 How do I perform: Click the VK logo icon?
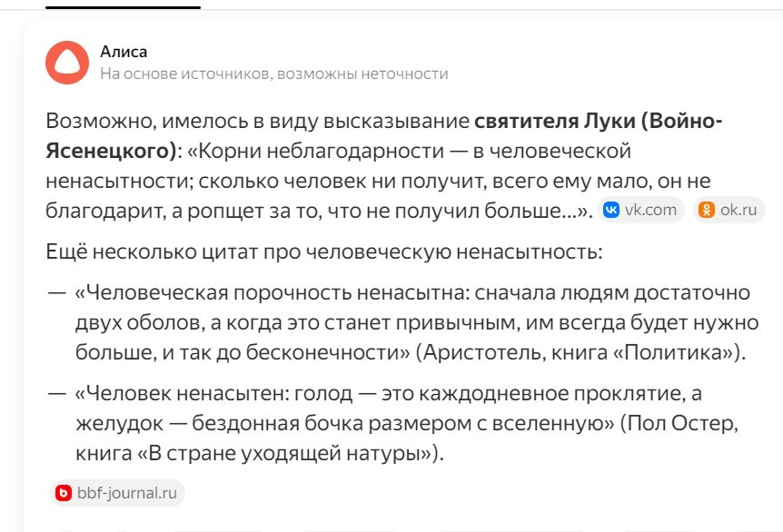[613, 211]
